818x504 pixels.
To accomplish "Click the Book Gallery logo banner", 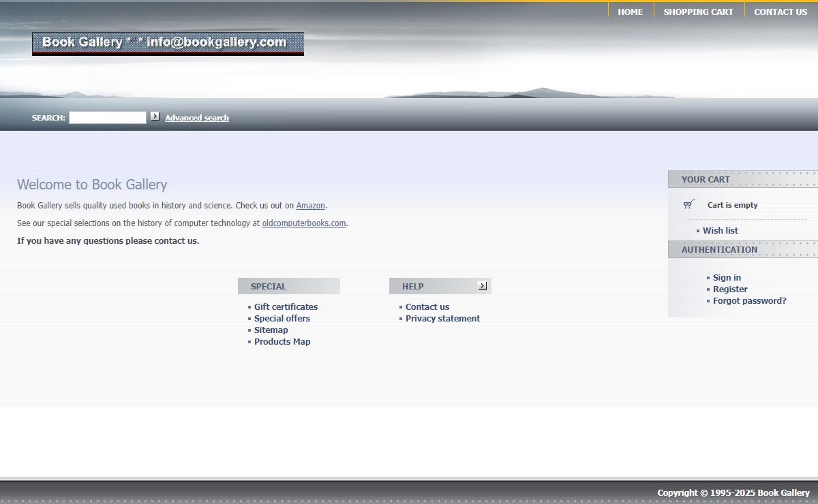I will (168, 43).
